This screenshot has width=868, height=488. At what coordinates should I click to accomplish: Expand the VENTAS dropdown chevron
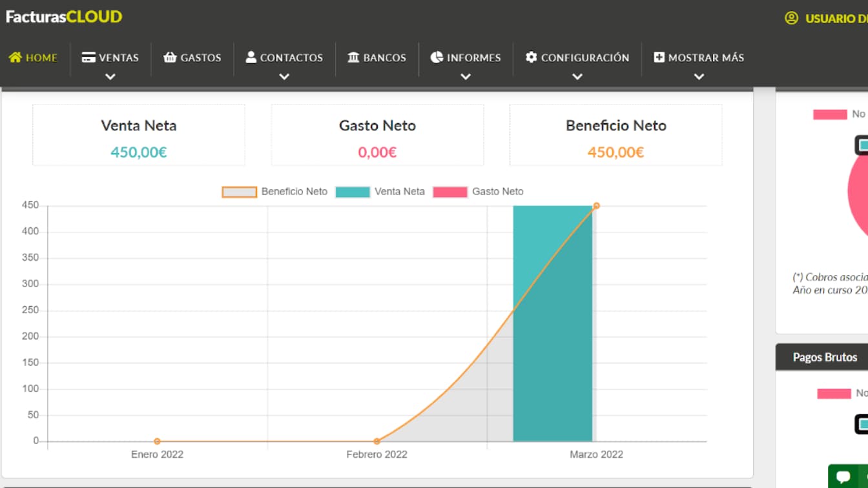click(x=110, y=77)
